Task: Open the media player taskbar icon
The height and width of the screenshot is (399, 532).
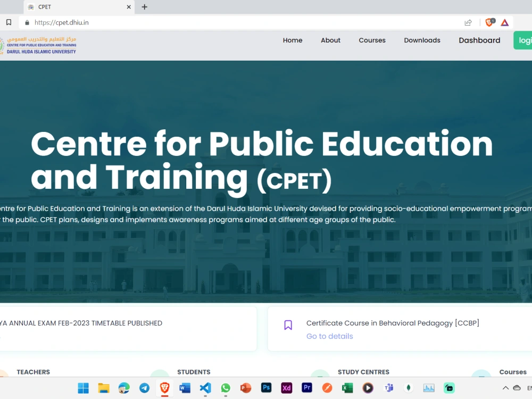Action: click(x=368, y=388)
